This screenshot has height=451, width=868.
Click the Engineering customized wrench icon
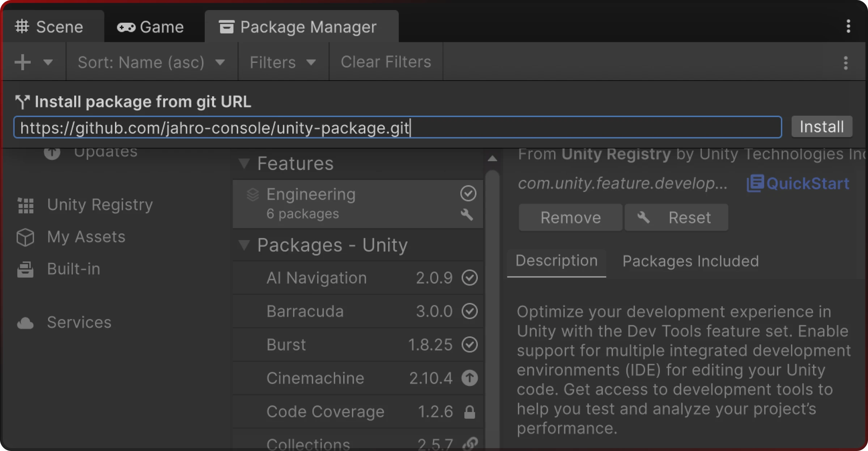point(467,215)
